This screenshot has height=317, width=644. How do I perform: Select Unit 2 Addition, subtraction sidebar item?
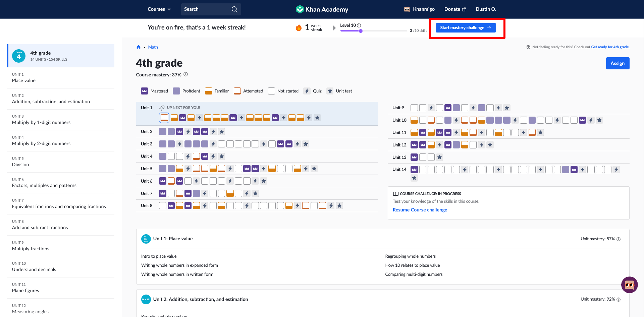point(61,99)
